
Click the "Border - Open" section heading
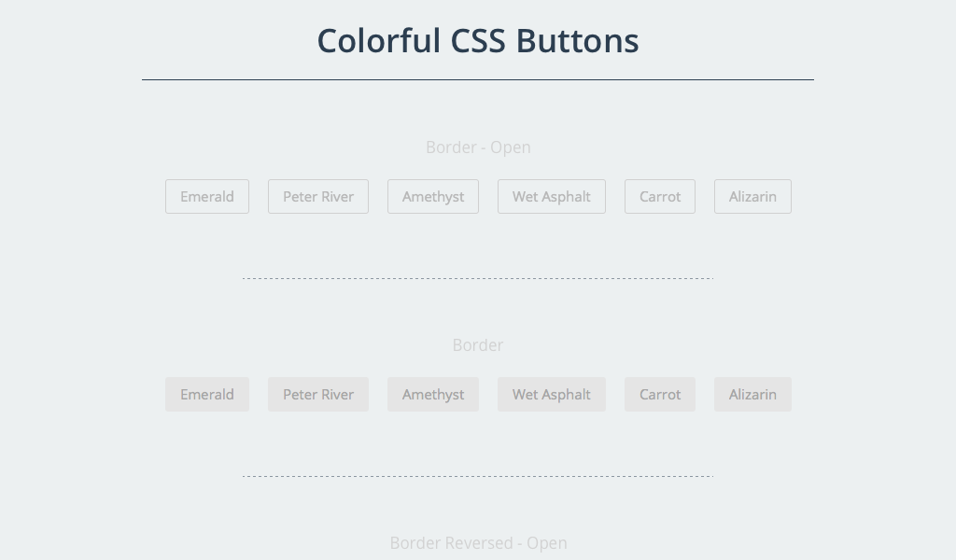click(478, 147)
